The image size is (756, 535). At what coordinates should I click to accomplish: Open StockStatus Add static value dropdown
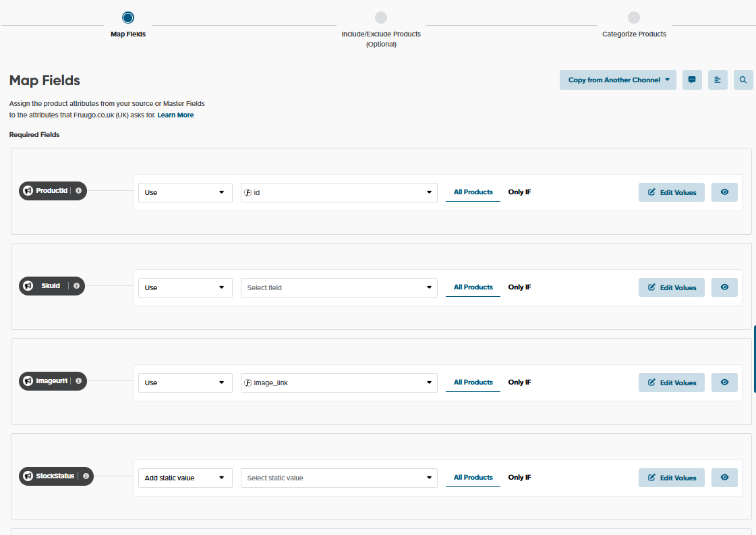coord(185,478)
